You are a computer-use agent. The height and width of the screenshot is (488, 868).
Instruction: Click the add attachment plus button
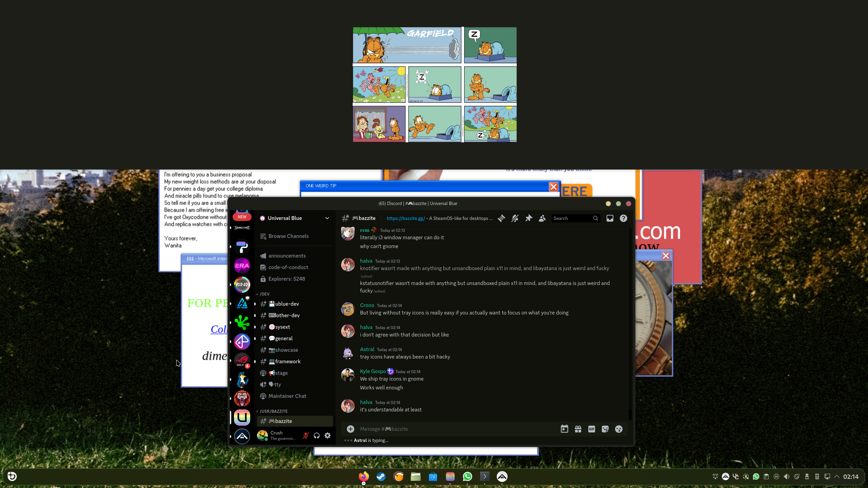click(x=351, y=429)
